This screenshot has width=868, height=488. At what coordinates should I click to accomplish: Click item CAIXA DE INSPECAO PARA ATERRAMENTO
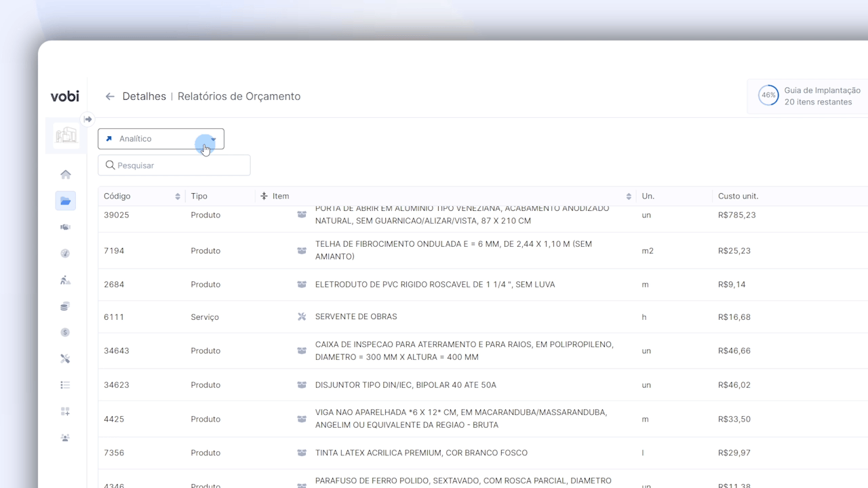click(x=465, y=351)
